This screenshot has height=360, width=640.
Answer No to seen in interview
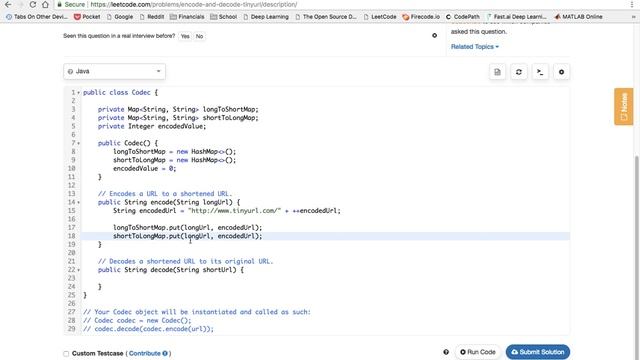point(199,36)
